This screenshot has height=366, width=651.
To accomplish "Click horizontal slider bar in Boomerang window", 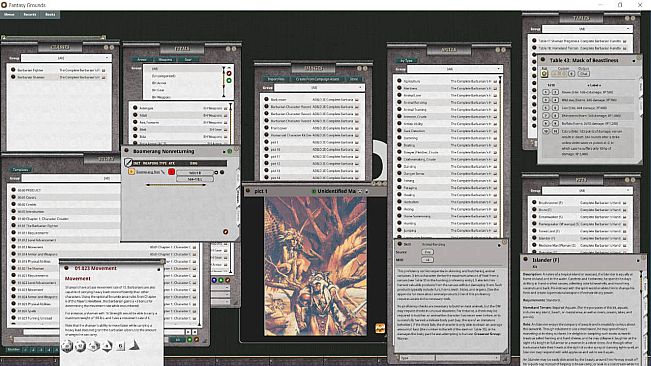I will click(176, 185).
